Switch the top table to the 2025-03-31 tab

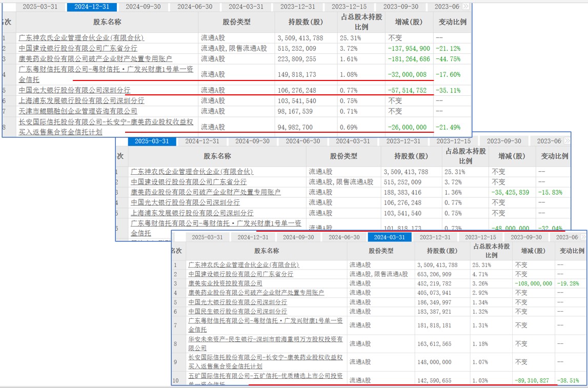pos(40,7)
